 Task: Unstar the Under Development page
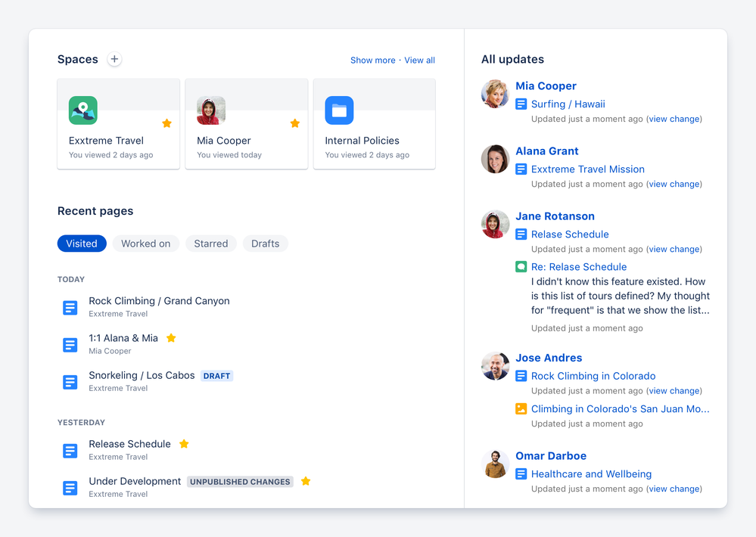pyautogui.click(x=306, y=481)
